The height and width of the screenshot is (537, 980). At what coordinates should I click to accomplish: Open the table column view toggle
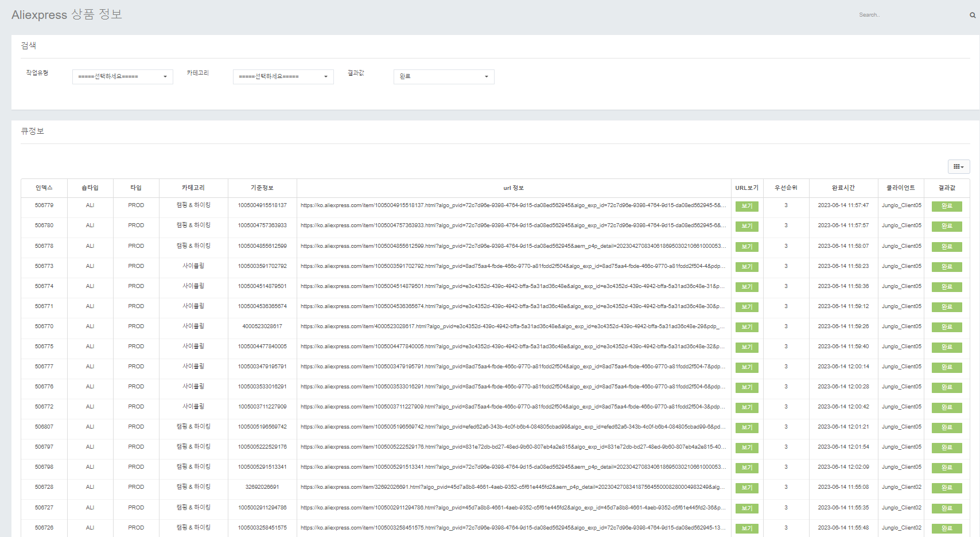(958, 166)
